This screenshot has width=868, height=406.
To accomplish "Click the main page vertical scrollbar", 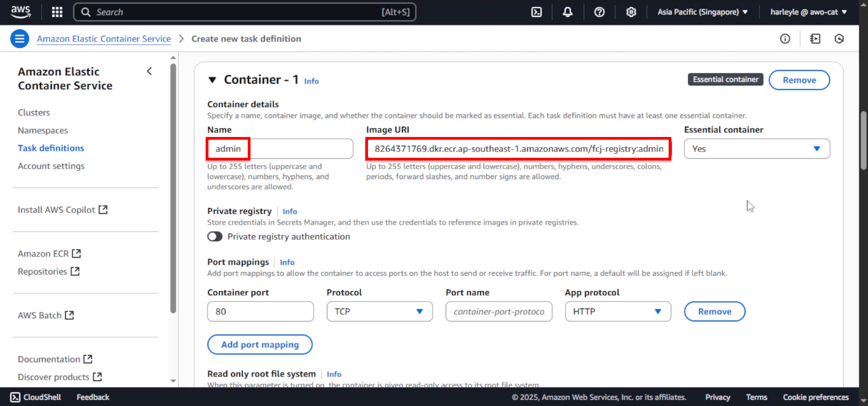I will pyautogui.click(x=863, y=140).
